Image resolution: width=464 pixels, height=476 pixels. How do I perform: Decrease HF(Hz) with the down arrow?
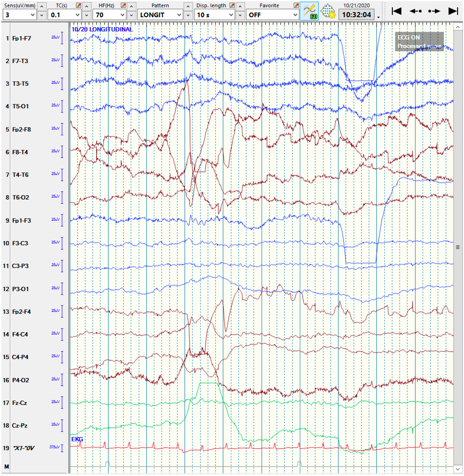pyautogui.click(x=131, y=15)
